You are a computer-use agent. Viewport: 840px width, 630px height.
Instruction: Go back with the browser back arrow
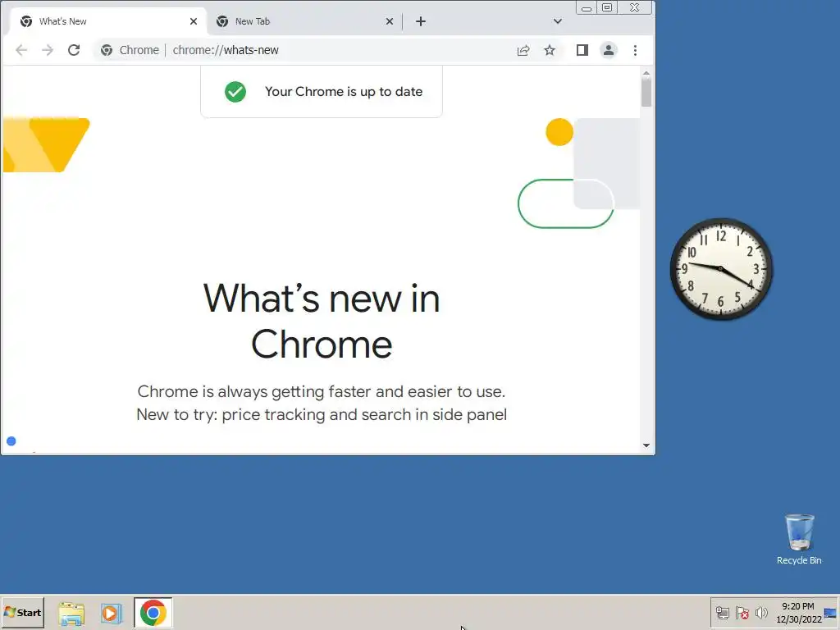21,50
